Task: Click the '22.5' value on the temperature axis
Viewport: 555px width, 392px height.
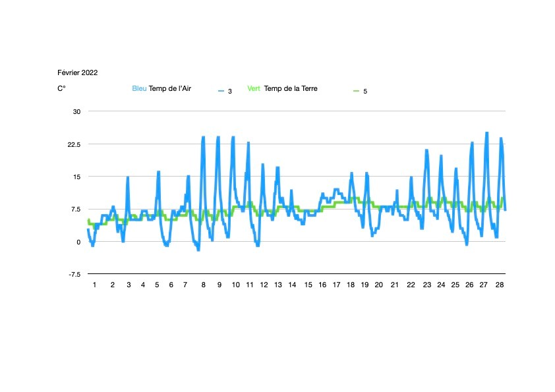Action: [x=74, y=145]
